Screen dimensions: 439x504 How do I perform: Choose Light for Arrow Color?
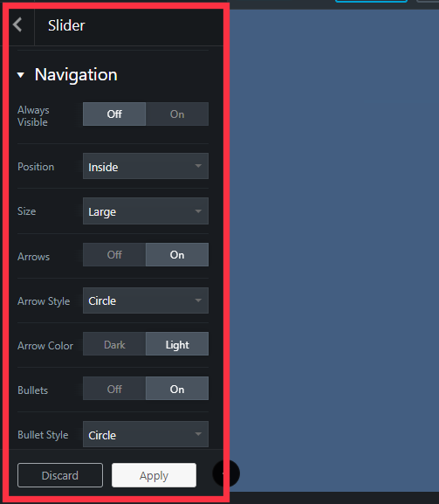point(177,344)
